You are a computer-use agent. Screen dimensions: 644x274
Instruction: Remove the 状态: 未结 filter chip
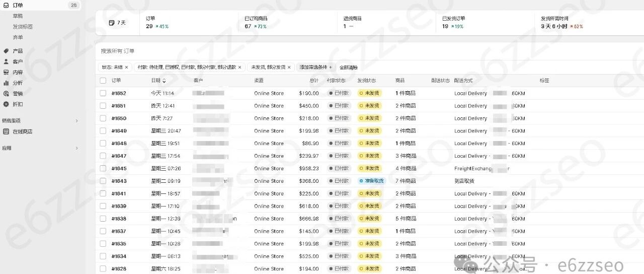[x=126, y=67]
